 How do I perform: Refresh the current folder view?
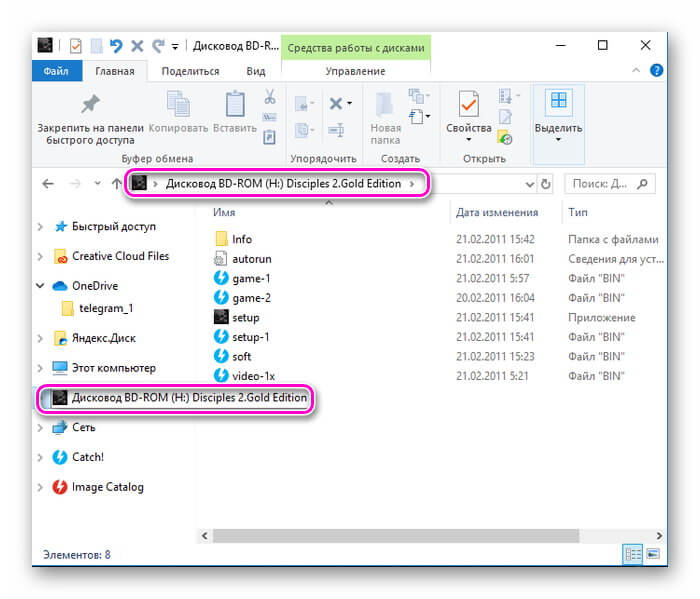(546, 184)
